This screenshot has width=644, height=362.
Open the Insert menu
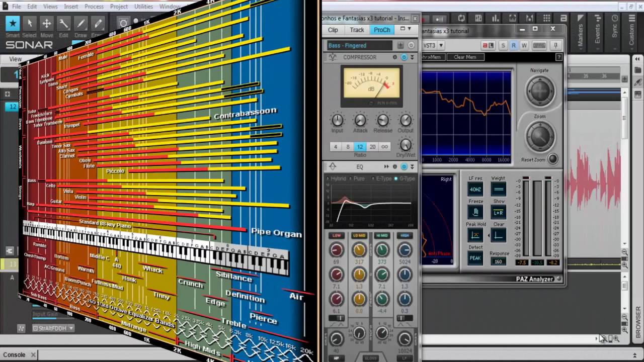[x=71, y=7]
